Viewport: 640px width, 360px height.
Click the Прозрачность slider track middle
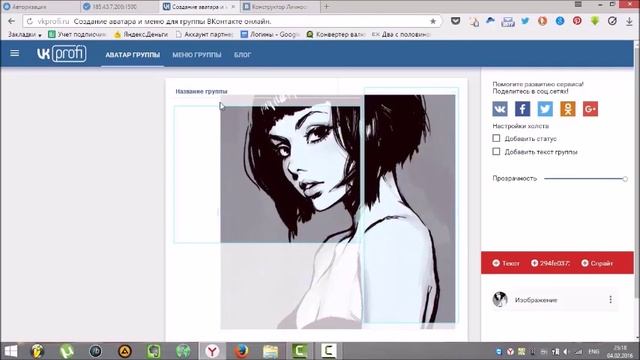[584, 179]
